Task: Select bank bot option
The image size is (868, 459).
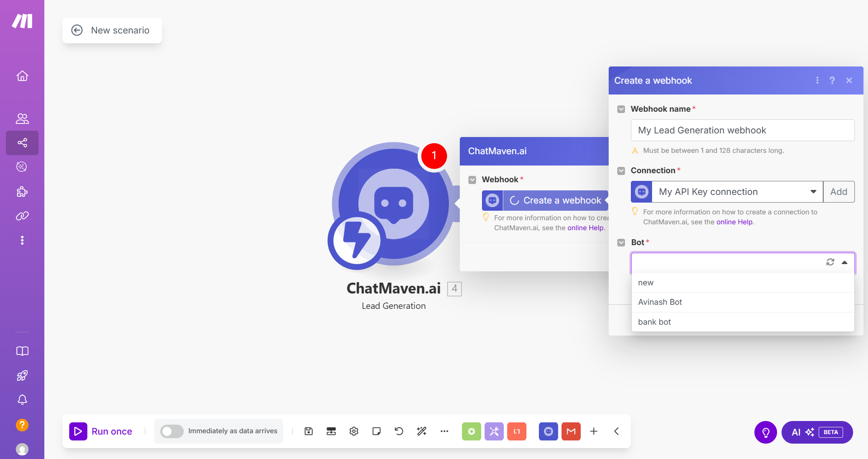Action: point(654,322)
